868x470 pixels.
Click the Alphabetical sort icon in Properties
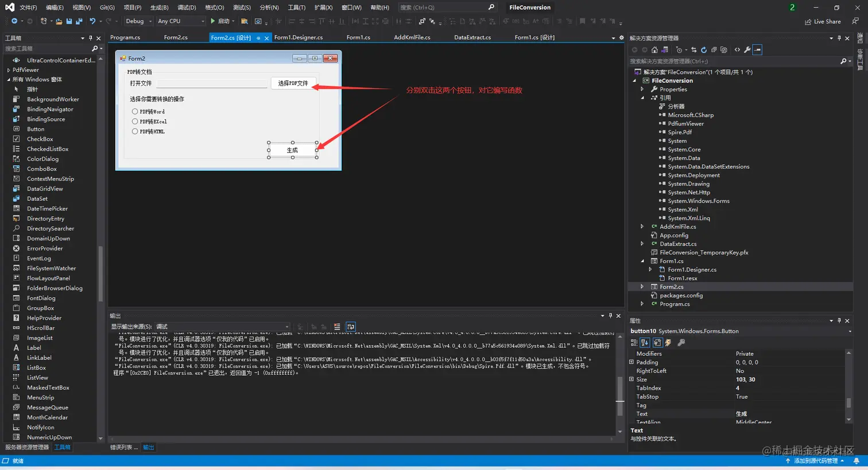(645, 343)
